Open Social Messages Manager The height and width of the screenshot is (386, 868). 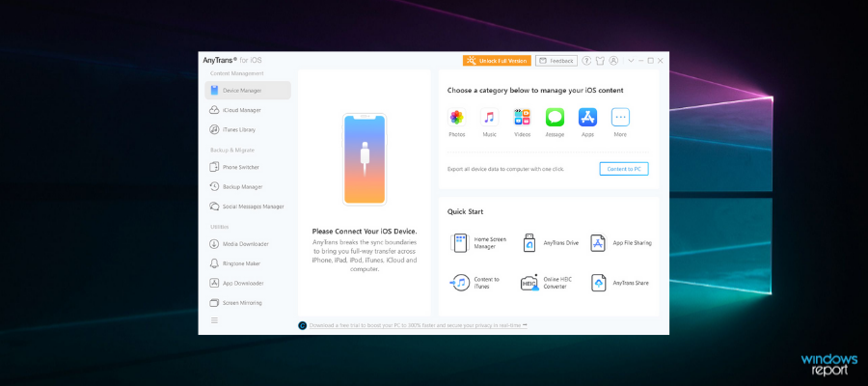click(248, 207)
